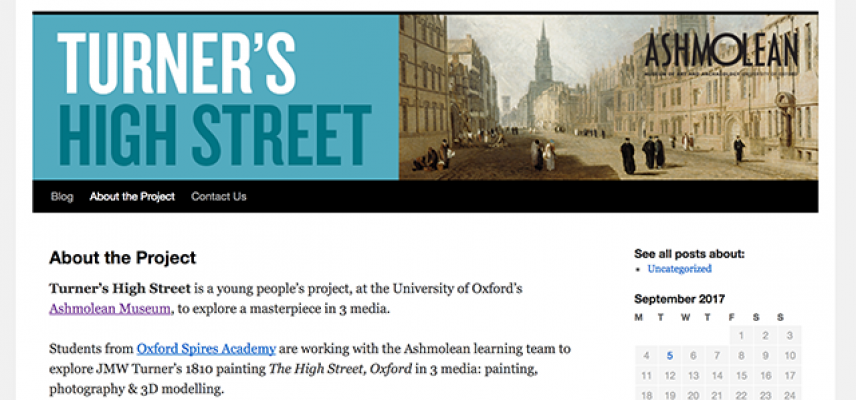
Task: Click the About the Project heading
Action: click(122, 258)
